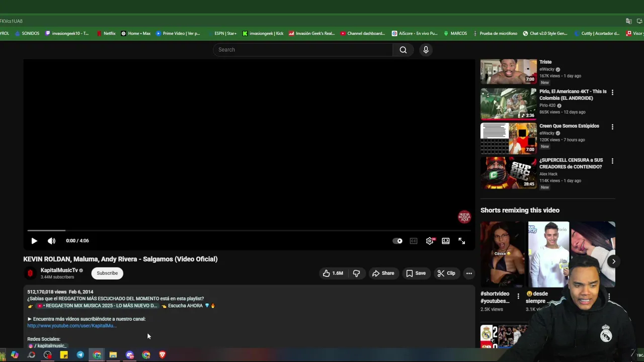Subscribe to KapitalMusicTv
644x362 pixels.
click(107, 273)
